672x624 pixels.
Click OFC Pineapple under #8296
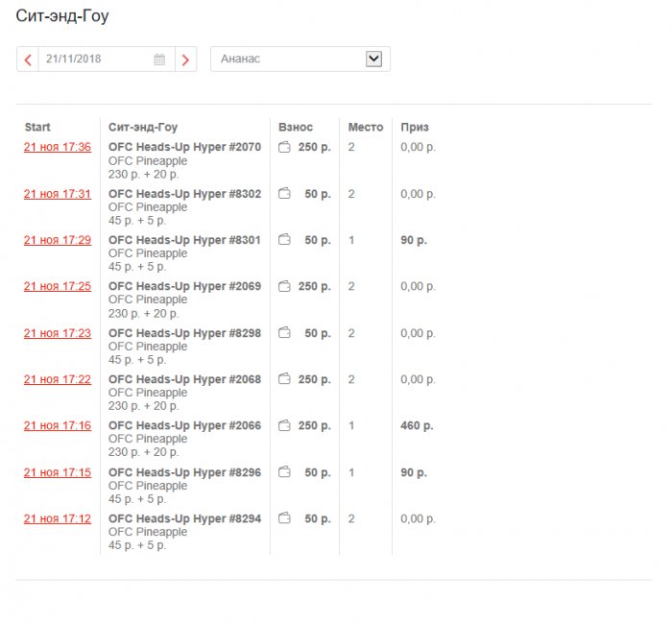point(148,486)
